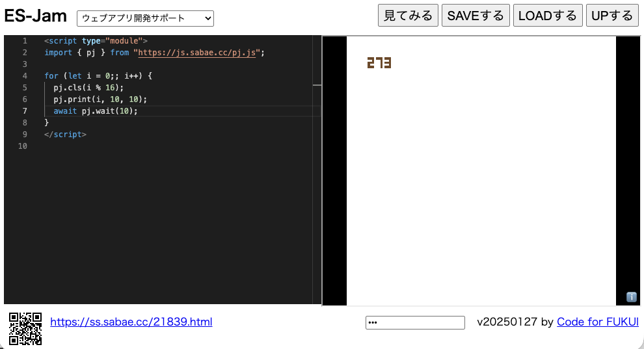Focus the password input field

tap(415, 322)
